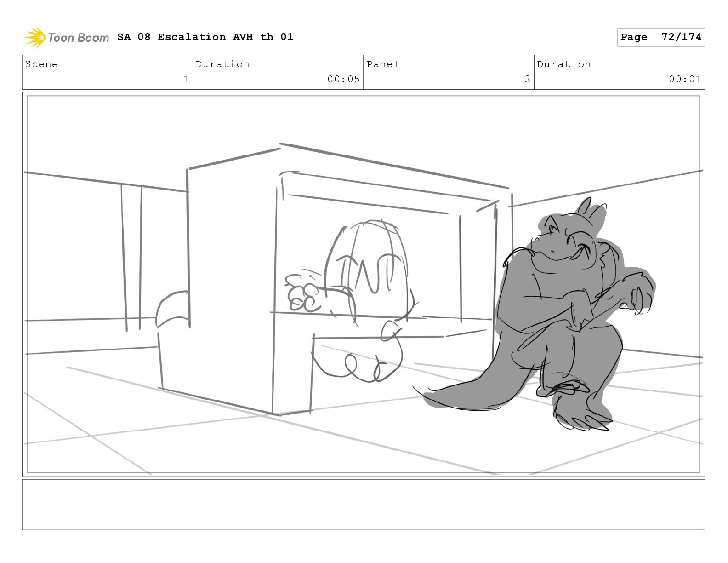Click the empty notes box below panel
The image size is (728, 563).
(364, 505)
